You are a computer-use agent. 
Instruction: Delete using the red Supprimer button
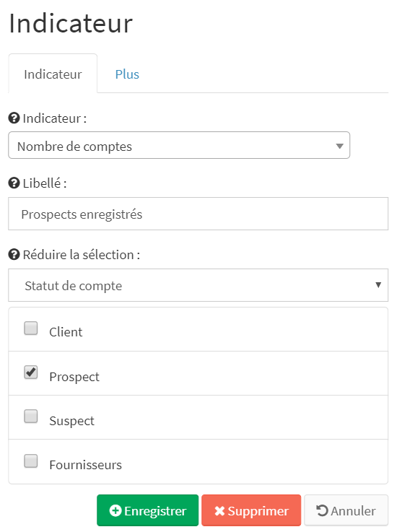click(x=251, y=510)
